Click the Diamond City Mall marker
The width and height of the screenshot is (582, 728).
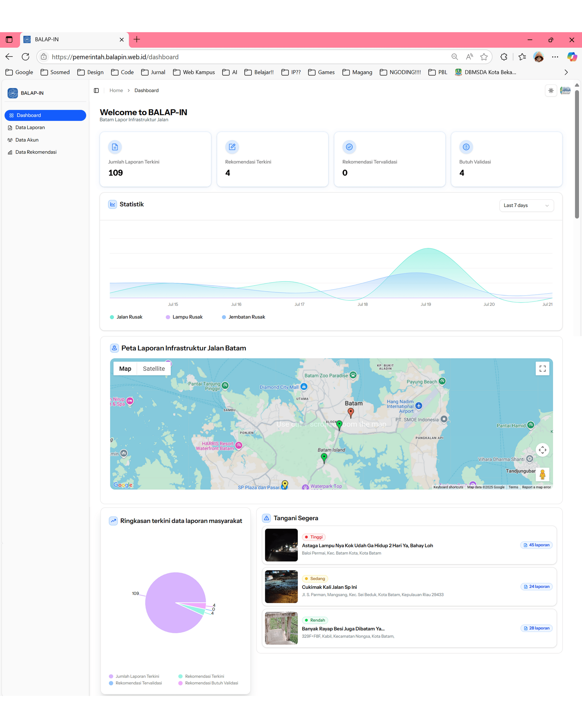pos(304,387)
